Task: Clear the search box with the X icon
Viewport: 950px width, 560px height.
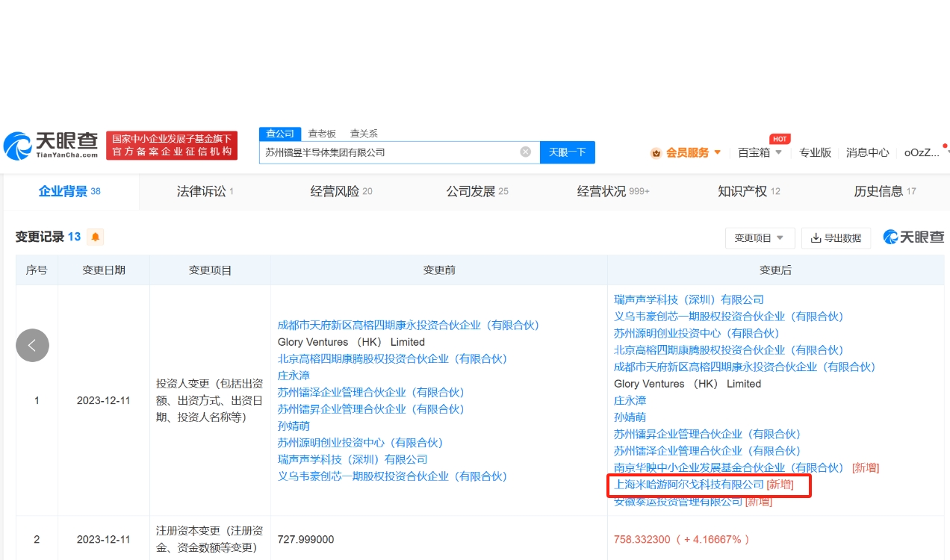Action: [526, 152]
